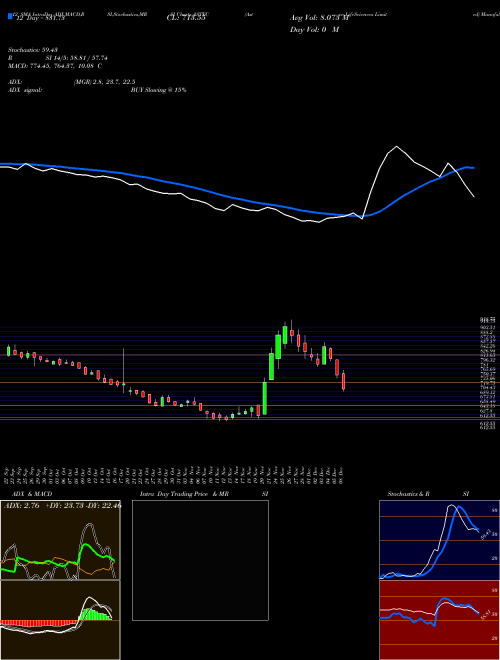Select the 'Intra Day Trading Price & MR SI' title
Image resolution: width=500 pixels, height=660 pixels.
[x=204, y=494]
